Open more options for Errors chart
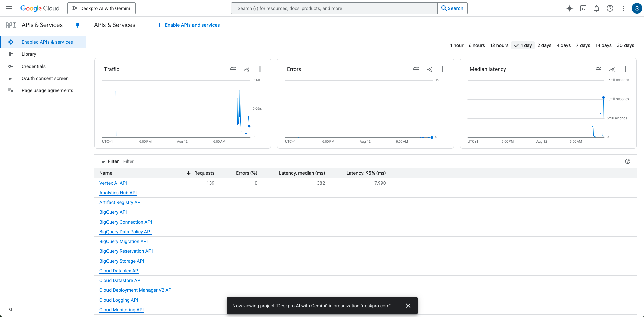Viewport: 644px width, 317px height. pyautogui.click(x=443, y=69)
